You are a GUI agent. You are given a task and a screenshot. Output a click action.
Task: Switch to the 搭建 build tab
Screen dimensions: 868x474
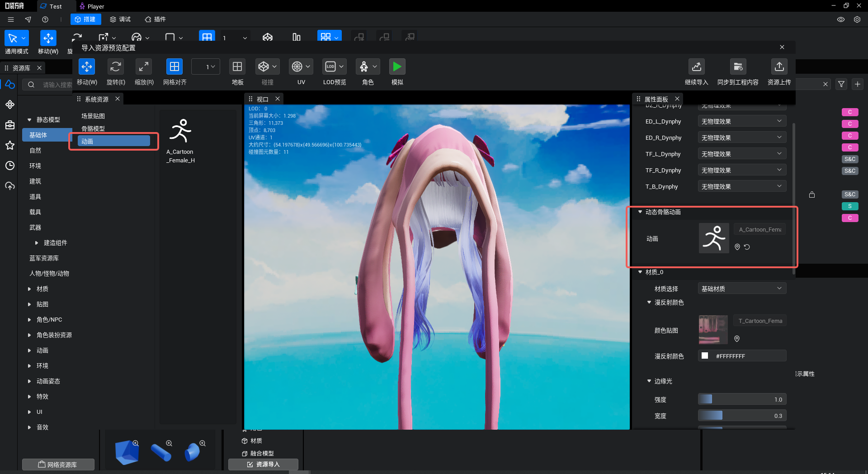[85, 19]
